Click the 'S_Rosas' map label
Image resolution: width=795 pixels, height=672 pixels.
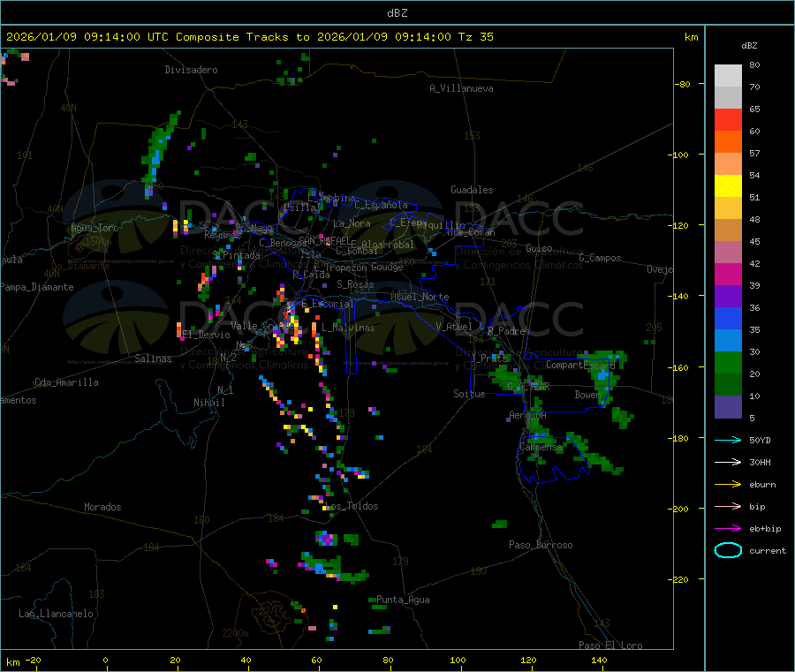(x=355, y=284)
